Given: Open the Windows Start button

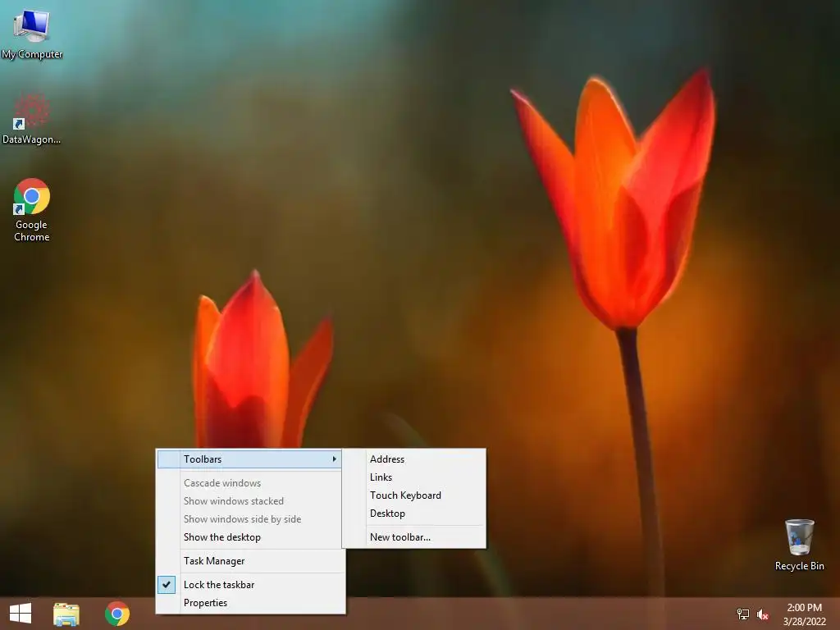Looking at the screenshot, I should (21, 614).
